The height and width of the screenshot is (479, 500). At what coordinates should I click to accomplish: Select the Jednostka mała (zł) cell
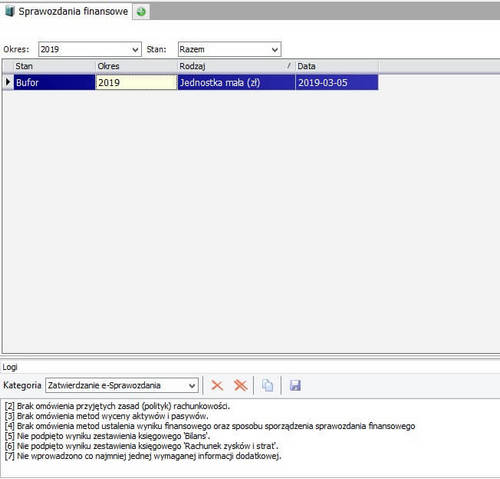tap(236, 82)
